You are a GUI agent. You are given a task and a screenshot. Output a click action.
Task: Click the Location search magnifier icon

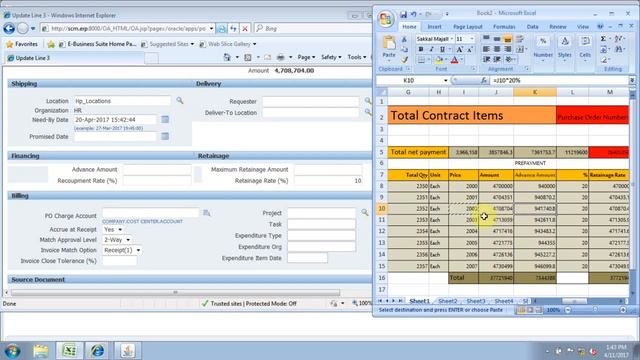(x=180, y=100)
